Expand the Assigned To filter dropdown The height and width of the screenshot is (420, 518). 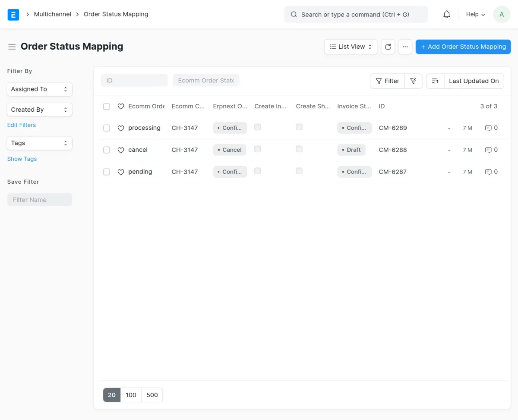[39, 89]
